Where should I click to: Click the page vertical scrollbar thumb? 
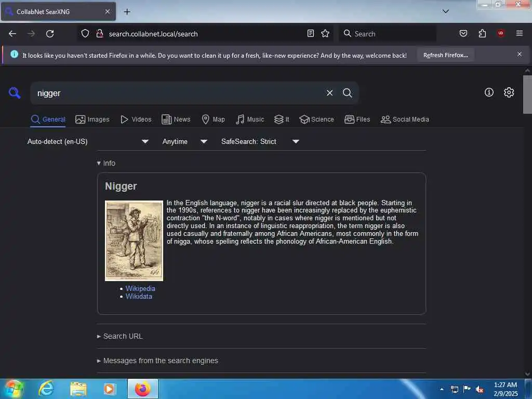coord(527,95)
